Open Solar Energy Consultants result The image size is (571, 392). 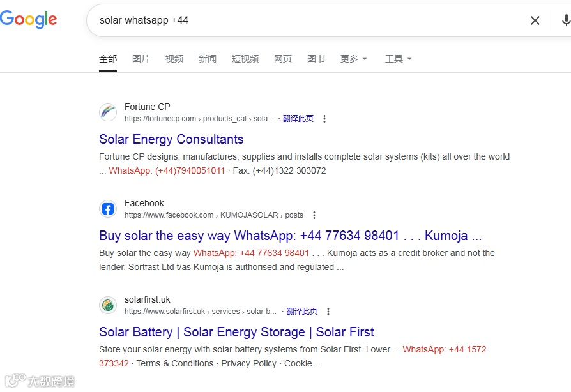point(171,139)
